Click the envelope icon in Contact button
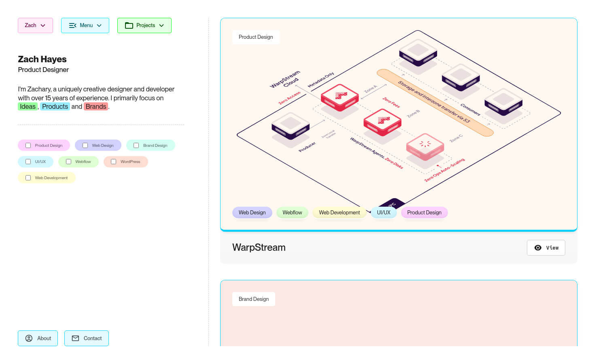 [76, 338]
